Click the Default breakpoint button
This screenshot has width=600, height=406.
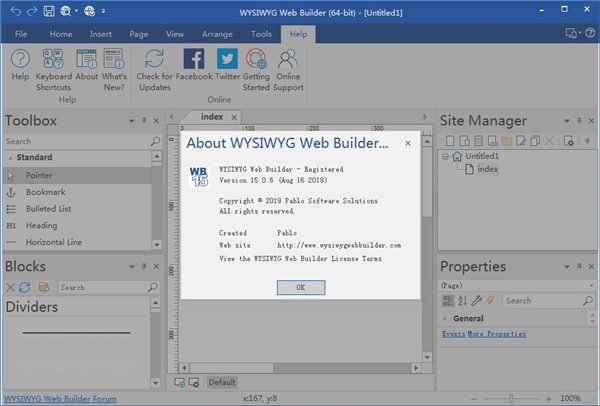point(222,382)
